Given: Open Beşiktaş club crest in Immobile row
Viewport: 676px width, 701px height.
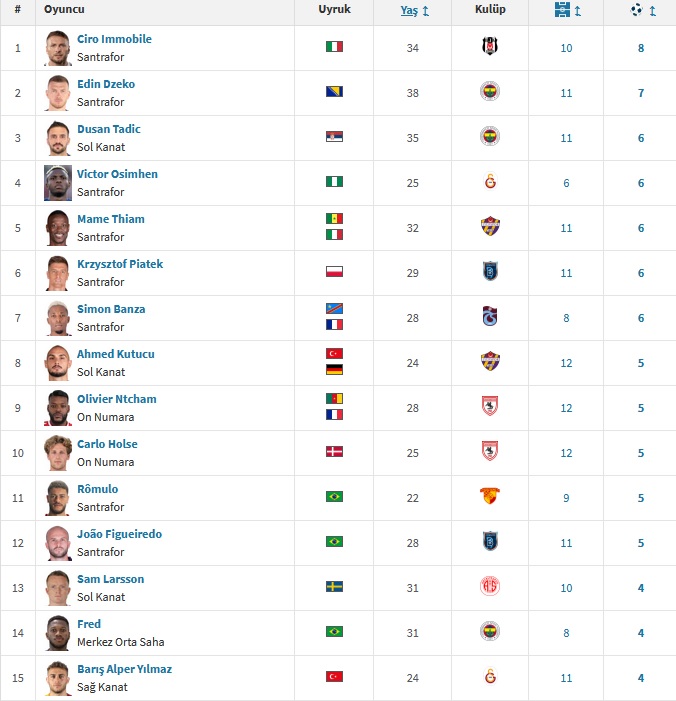Looking at the screenshot, I should [x=490, y=46].
